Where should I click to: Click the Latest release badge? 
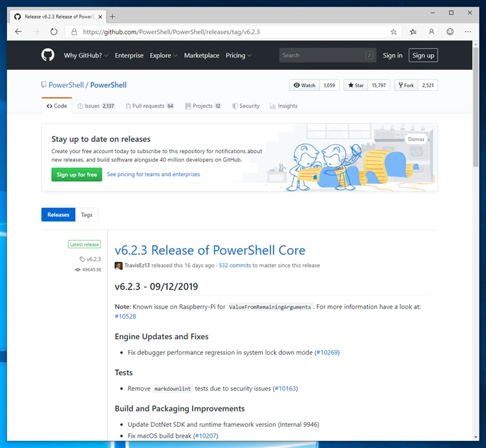pos(84,244)
